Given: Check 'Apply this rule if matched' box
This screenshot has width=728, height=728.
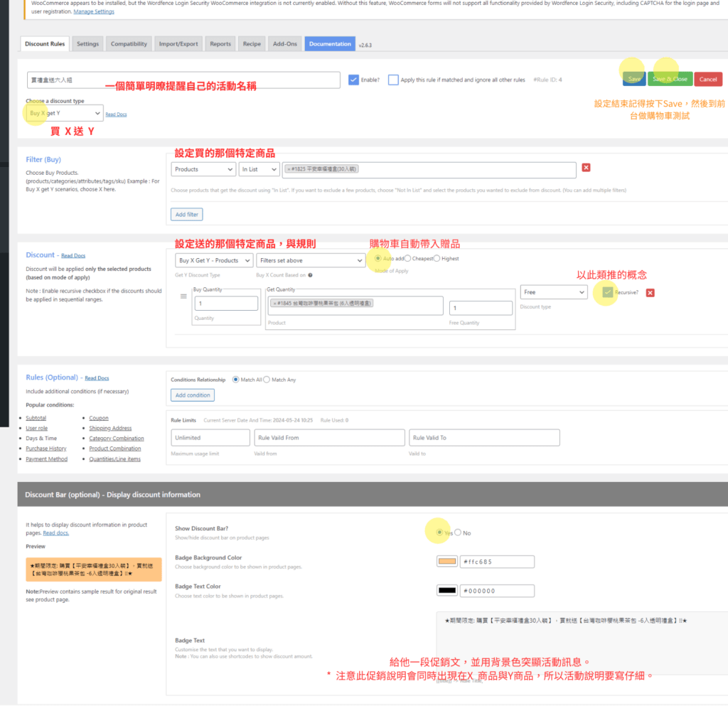Looking at the screenshot, I should [x=393, y=80].
